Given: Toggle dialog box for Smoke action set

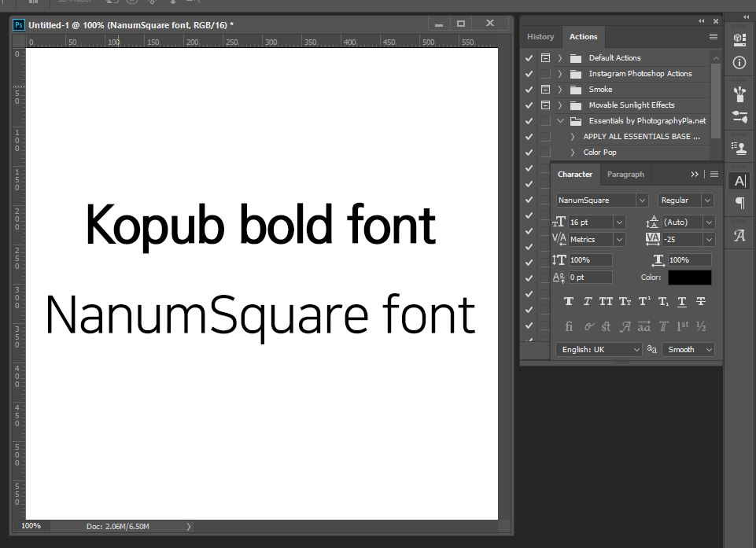Looking at the screenshot, I should coord(545,90).
